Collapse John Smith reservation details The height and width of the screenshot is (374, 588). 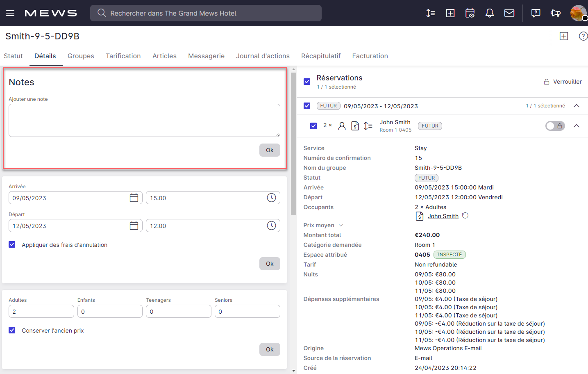576,126
